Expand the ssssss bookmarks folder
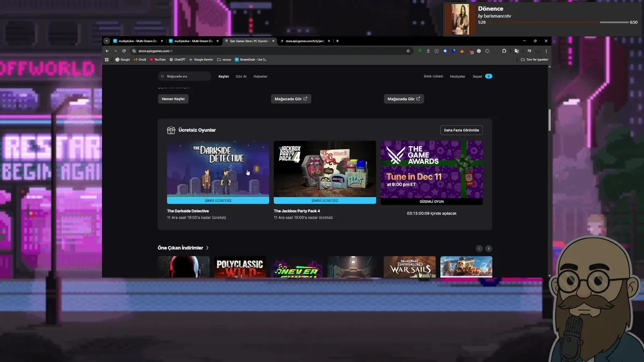644x362 pixels. click(x=224, y=59)
